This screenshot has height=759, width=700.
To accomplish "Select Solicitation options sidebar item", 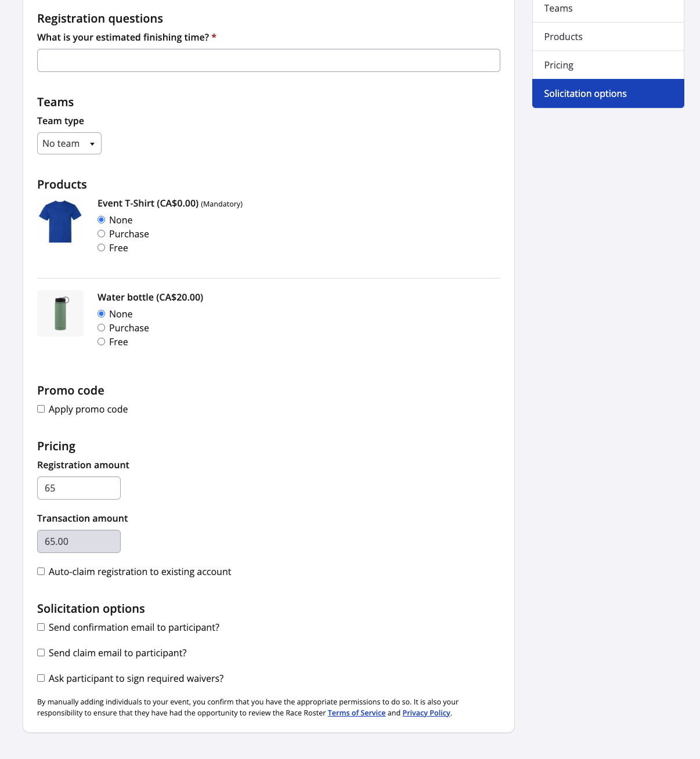I will (x=608, y=93).
